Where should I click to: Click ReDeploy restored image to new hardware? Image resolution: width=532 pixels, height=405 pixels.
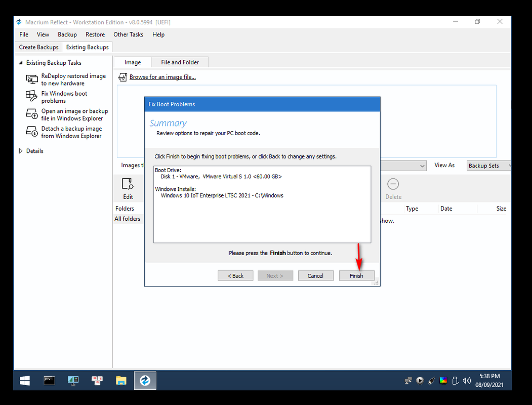click(x=73, y=79)
